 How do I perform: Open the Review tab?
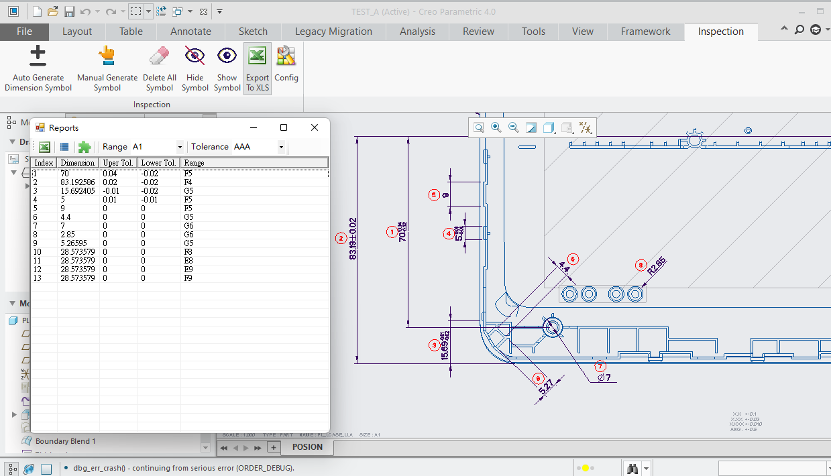coord(478,31)
